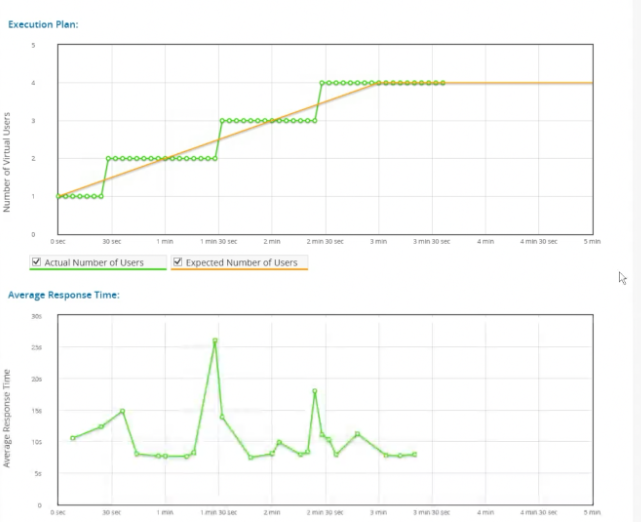Toggle the Expected Number of Users checkbox

pyautogui.click(x=177, y=262)
